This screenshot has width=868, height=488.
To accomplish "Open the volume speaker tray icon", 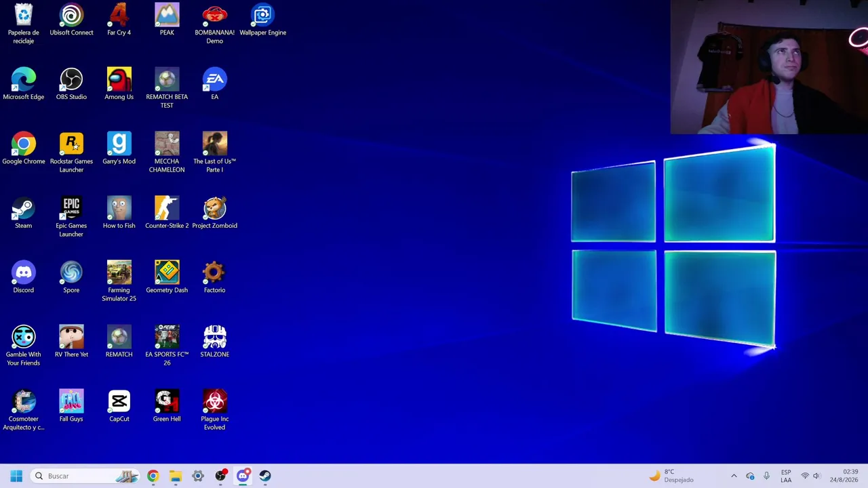I will [x=816, y=476].
